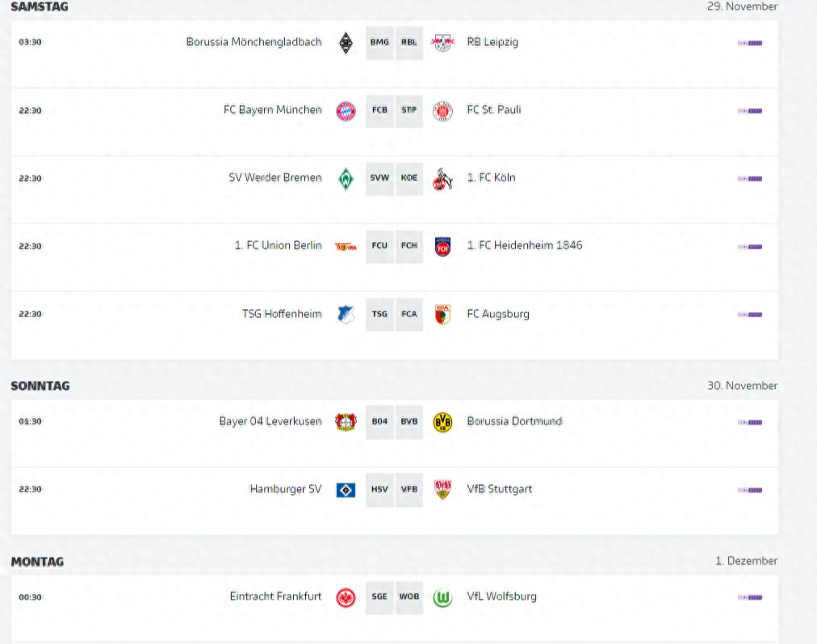
Task: Open the 1. FC Union Berlin team link
Action: pyautogui.click(x=278, y=245)
